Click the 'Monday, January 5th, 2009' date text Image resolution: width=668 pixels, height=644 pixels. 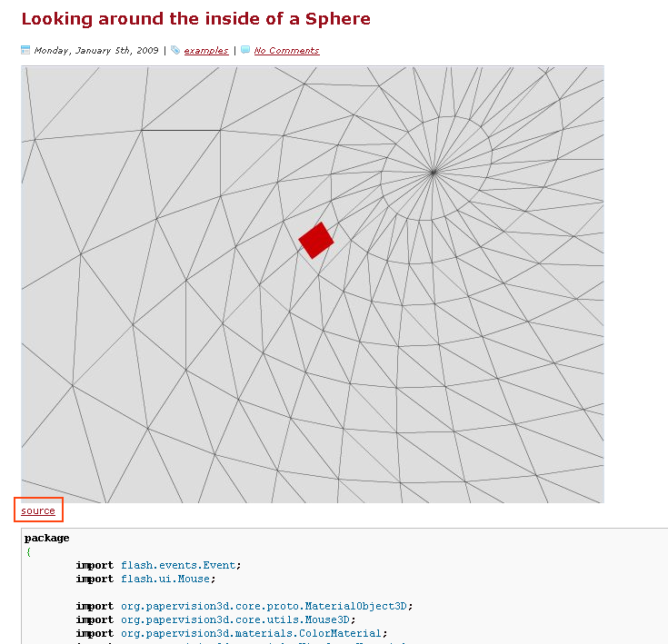pos(96,50)
